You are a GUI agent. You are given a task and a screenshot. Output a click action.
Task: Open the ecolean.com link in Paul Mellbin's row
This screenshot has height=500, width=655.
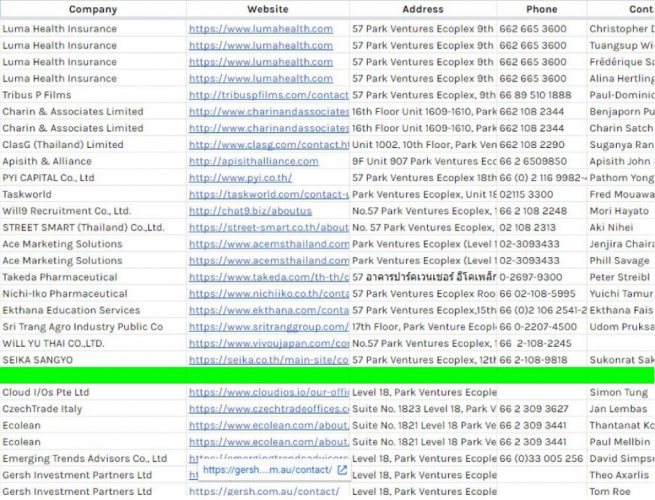point(269,442)
